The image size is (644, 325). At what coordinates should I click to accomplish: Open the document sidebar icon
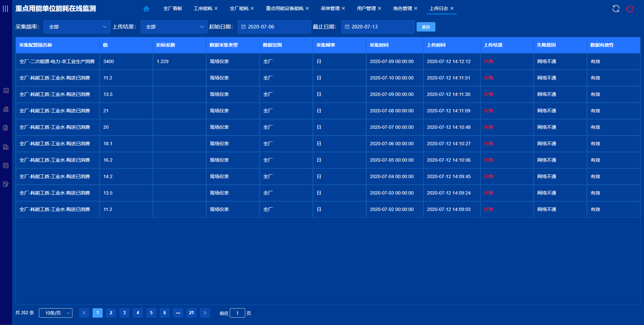(6, 128)
